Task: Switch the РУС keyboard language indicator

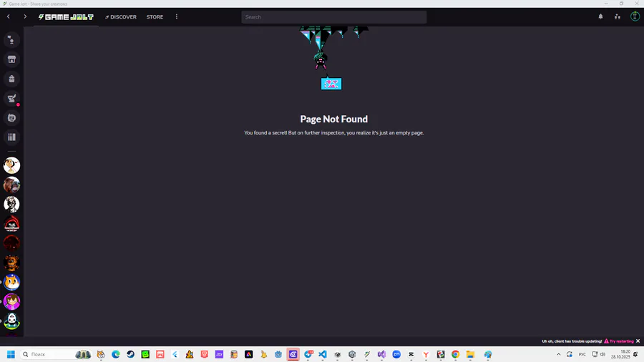Action: (582, 354)
